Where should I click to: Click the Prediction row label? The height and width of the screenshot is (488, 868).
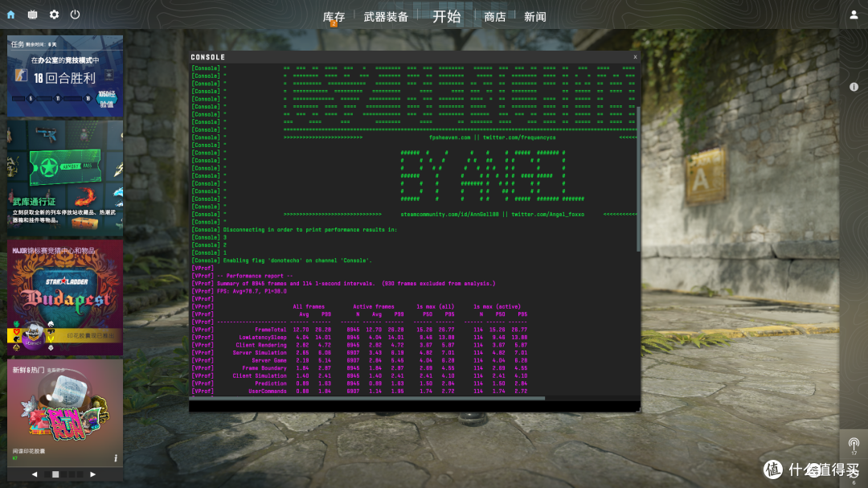271,383
